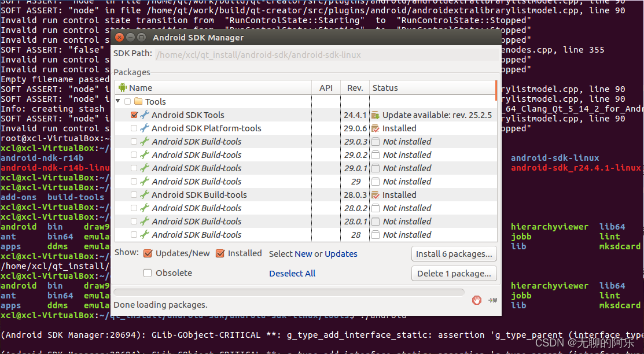Click the Rev. column header
Image resolution: width=644 pixels, height=354 pixels.
355,87
